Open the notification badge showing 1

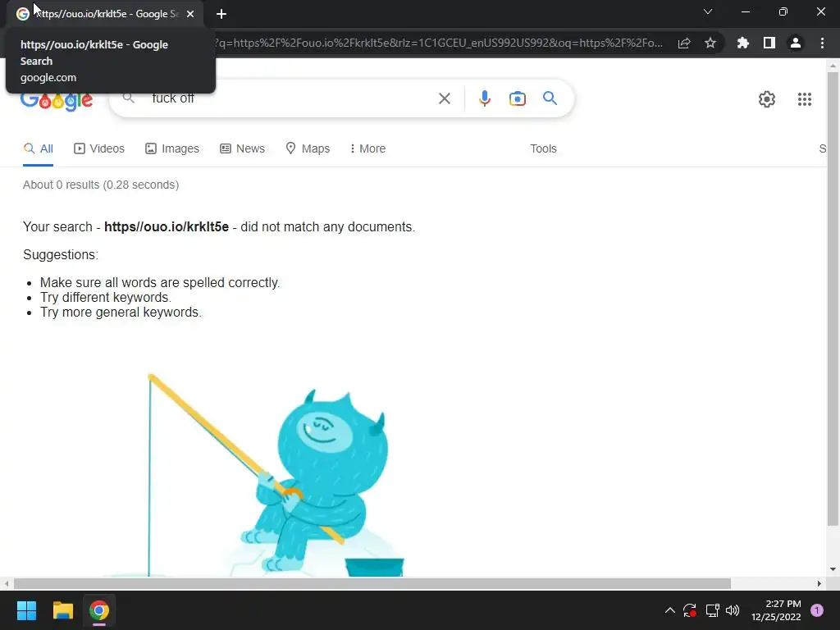click(x=817, y=610)
